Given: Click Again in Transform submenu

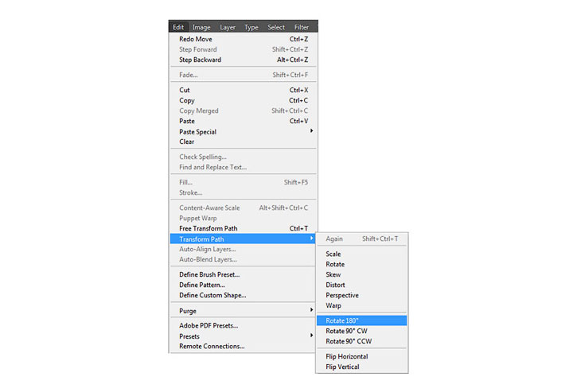Looking at the screenshot, I should coord(362,239).
